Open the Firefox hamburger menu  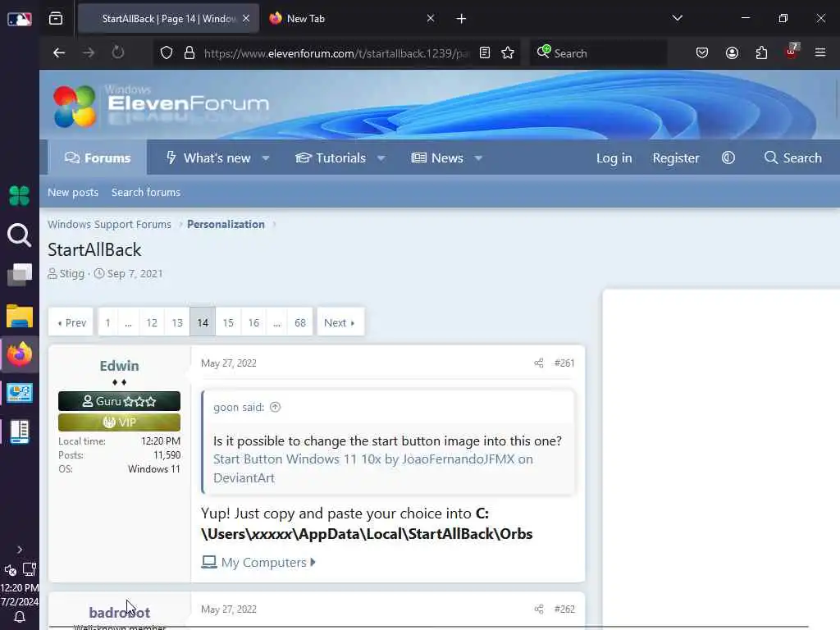(820, 52)
